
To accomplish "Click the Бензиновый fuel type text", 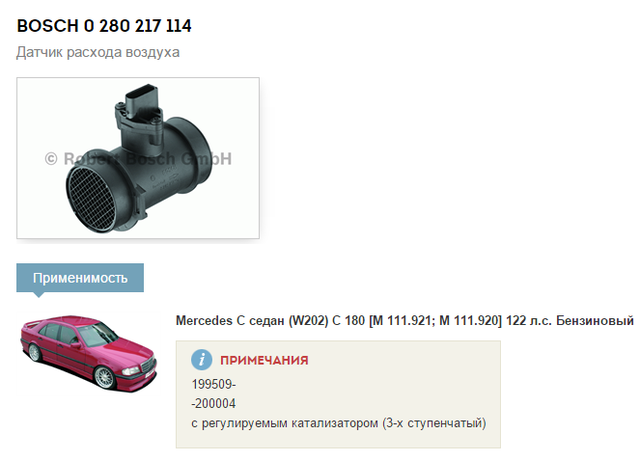I will pos(595,321).
